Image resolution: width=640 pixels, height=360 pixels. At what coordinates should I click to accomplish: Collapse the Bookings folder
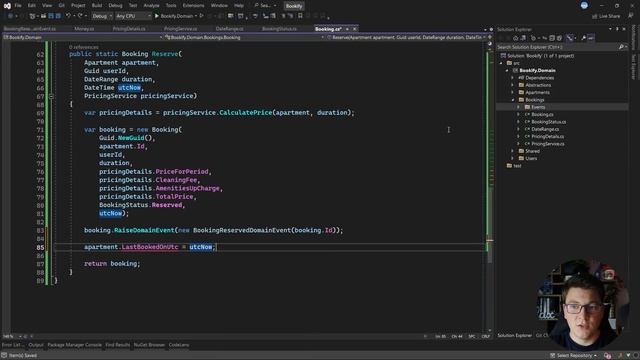pos(513,100)
